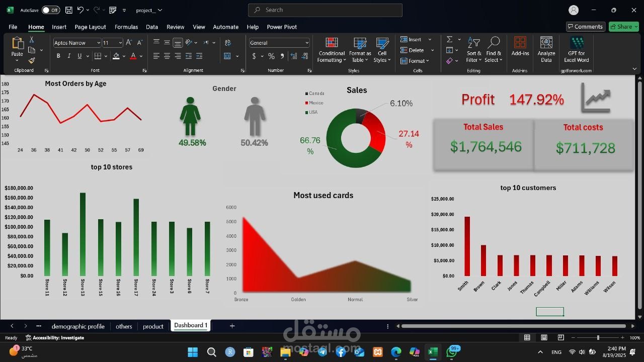
Task: Open Find & Select tool
Action: pos(494,50)
